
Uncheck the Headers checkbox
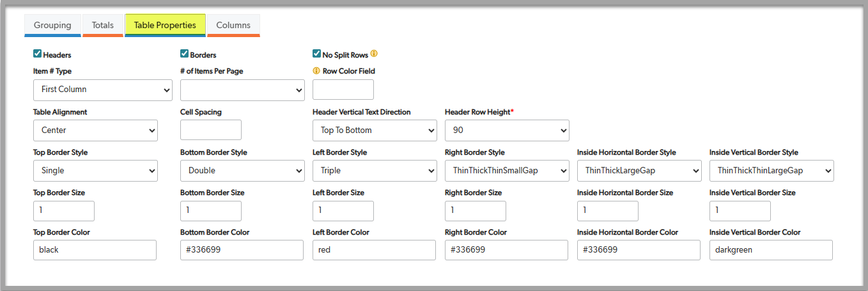(x=38, y=54)
